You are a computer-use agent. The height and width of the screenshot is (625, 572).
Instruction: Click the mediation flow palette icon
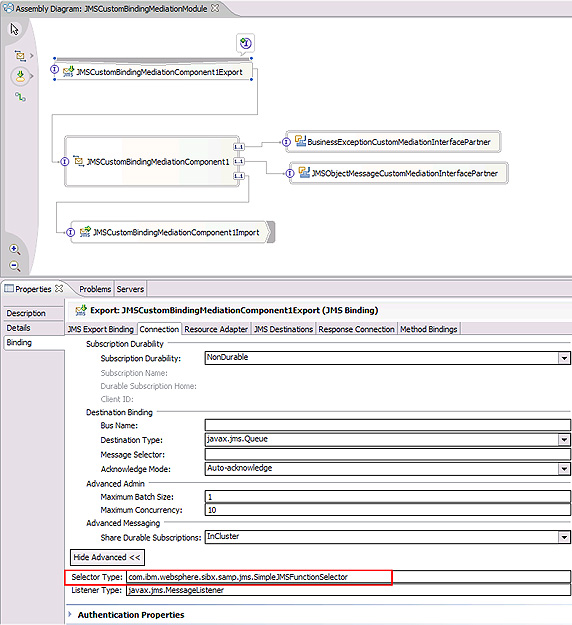20,55
